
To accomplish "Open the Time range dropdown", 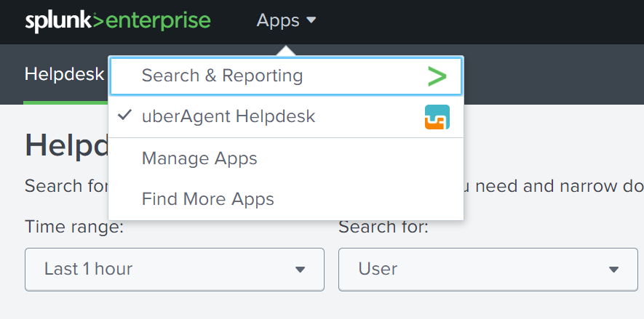I will coord(175,269).
